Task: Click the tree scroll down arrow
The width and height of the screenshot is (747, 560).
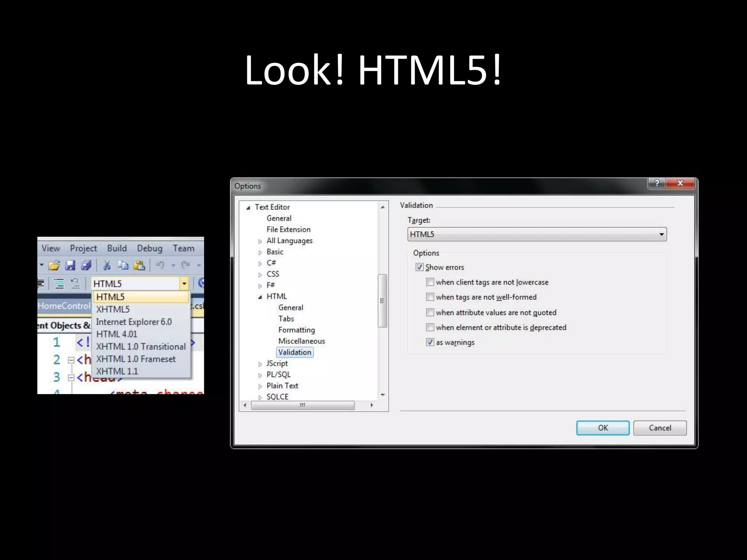Action: 383,395
